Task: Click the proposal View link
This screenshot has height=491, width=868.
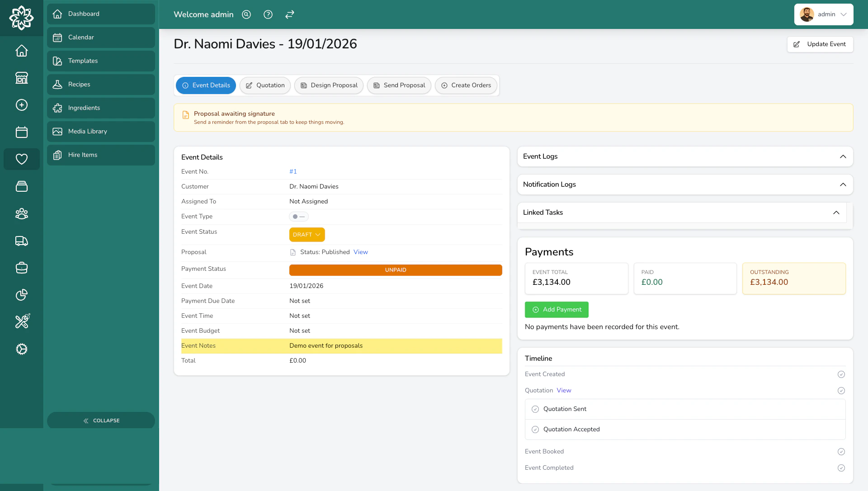Action: 360,252
